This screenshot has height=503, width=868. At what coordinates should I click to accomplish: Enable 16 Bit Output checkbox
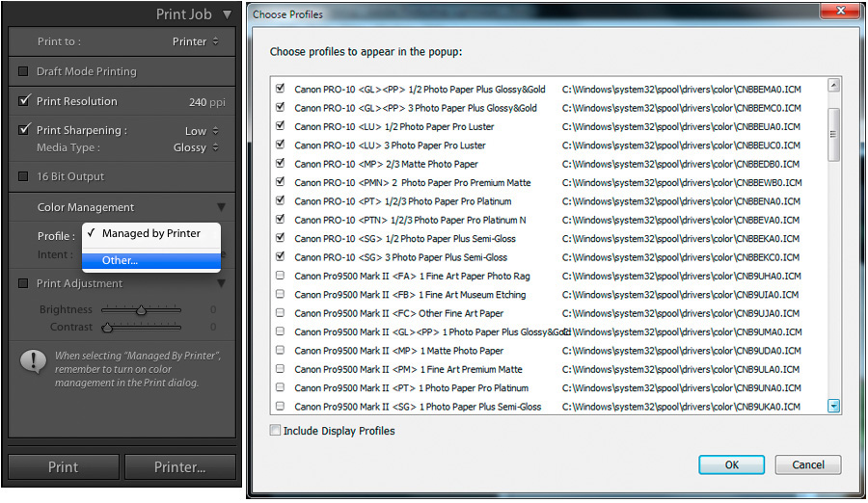(x=23, y=176)
